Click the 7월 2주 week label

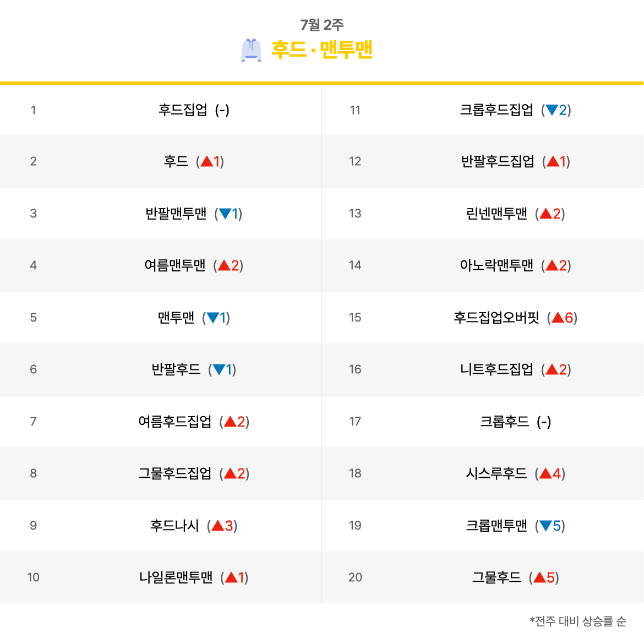click(x=322, y=25)
